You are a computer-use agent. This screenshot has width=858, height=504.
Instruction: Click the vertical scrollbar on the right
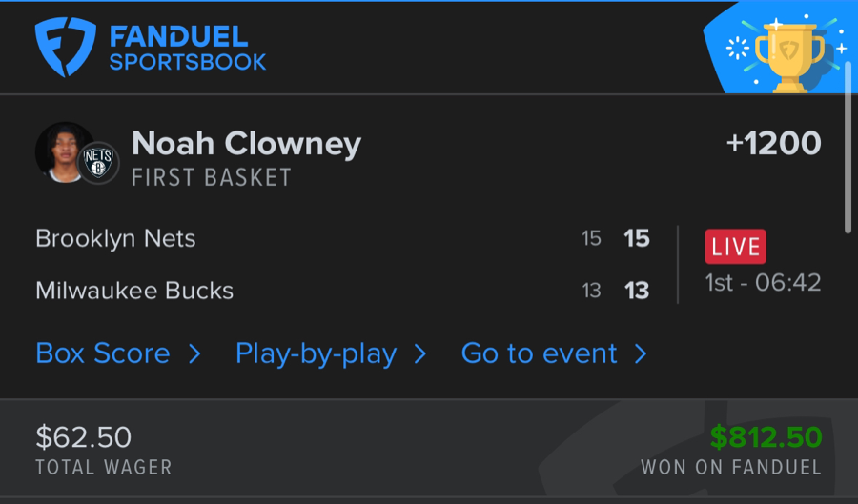pos(848,148)
